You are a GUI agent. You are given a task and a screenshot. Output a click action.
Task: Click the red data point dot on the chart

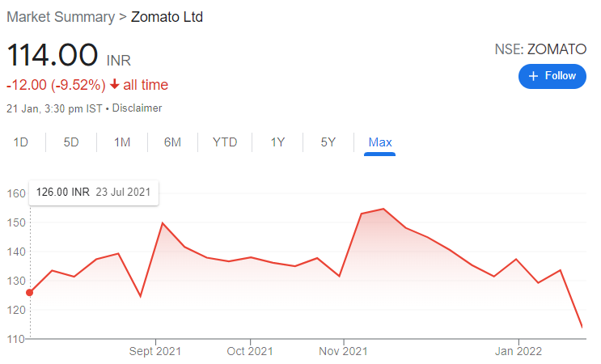pos(29,293)
